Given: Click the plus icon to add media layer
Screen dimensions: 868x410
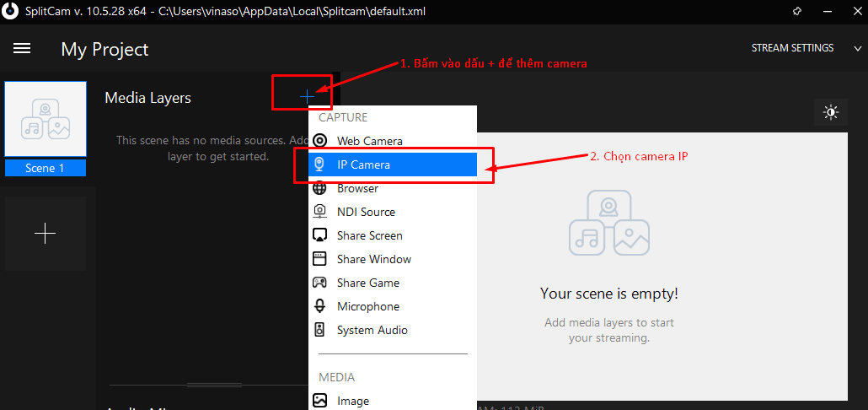Looking at the screenshot, I should (x=307, y=97).
